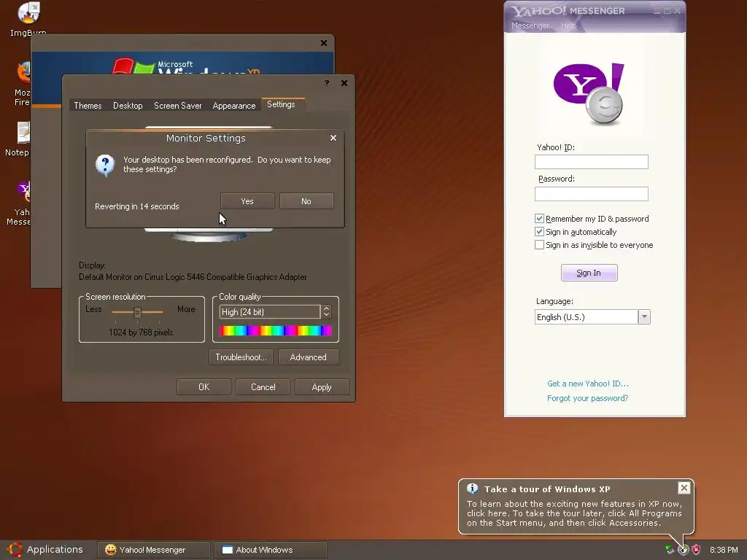Click the rainbow color quality preview bar
Screen dimensions: 747x560
click(275, 330)
